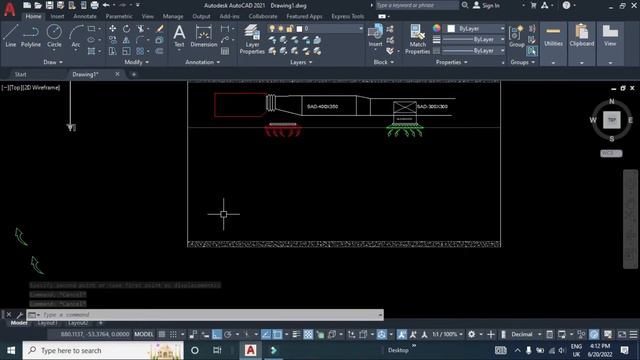Image resolution: width=640 pixels, height=360 pixels.
Task: Click the keyword search box in title bar
Action: tap(417, 5)
